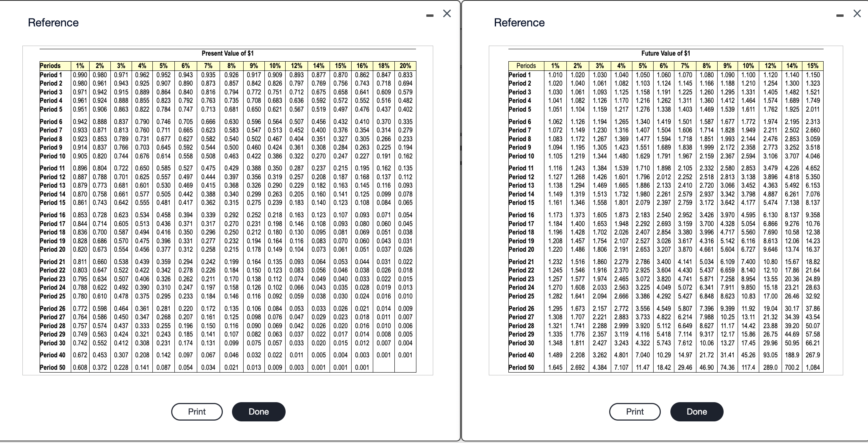Close the Present Value reference window
Viewport: 868px width, 443px height.
(447, 13)
